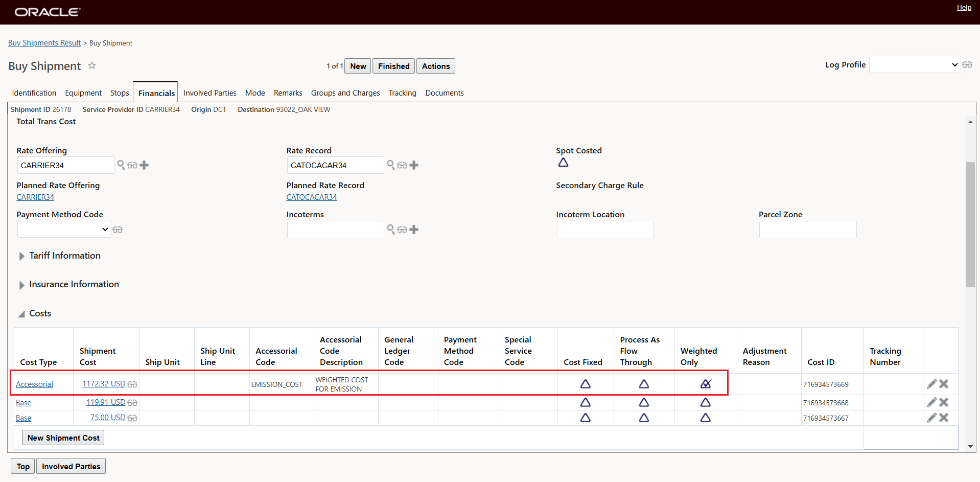
Task: Open the Documents tab
Action: 445,93
